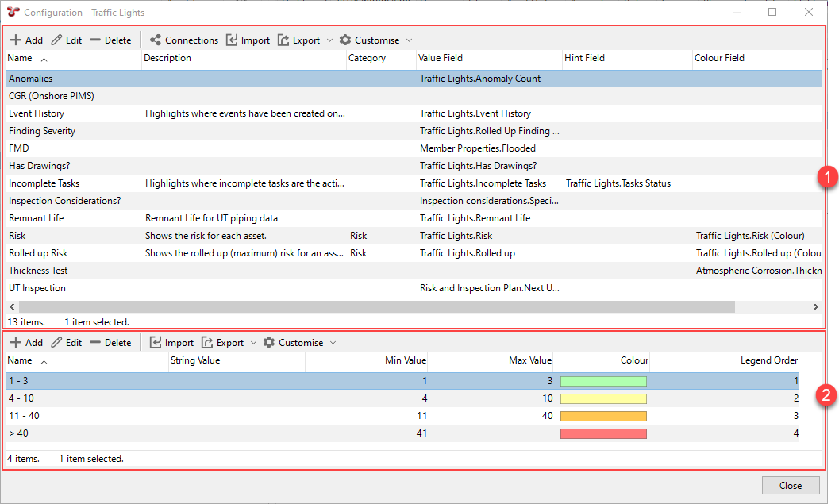839x504 pixels.
Task: Sort by the Legend Order column header
Action: pos(768,360)
